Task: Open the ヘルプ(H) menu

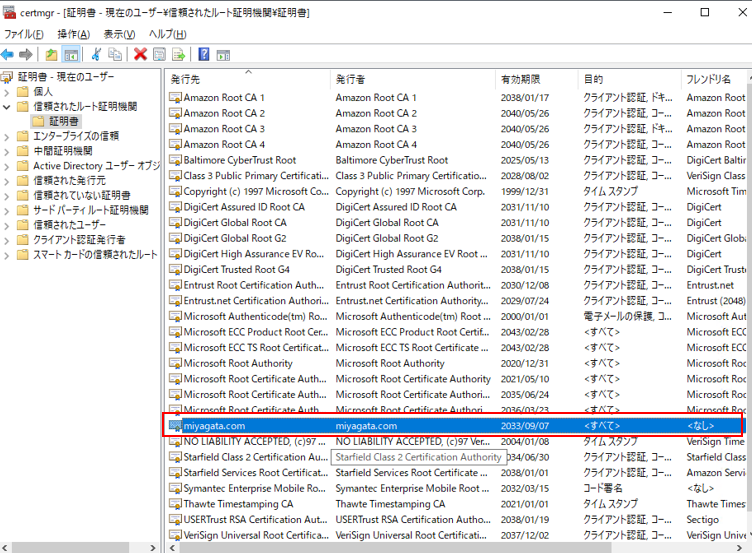Action: [x=167, y=34]
